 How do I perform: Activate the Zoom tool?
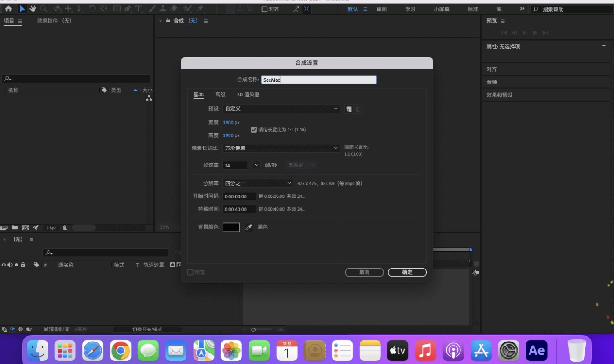click(x=43, y=8)
